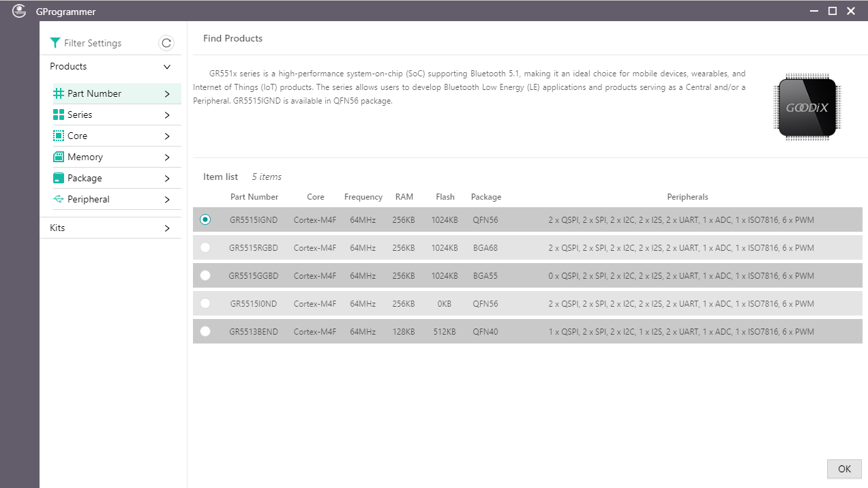Image resolution: width=868 pixels, height=488 pixels.
Task: Click the refresh filter settings icon
Action: (x=166, y=43)
